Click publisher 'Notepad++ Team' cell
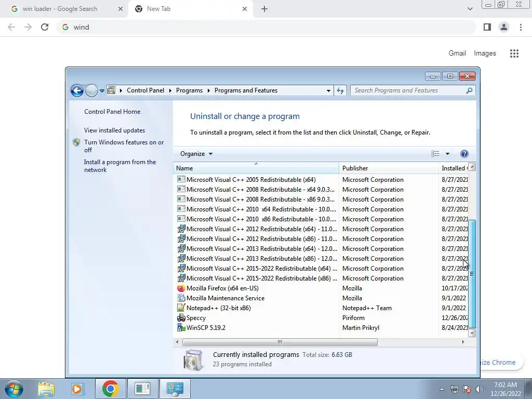Viewport: 532px width, 399px height. (x=367, y=308)
